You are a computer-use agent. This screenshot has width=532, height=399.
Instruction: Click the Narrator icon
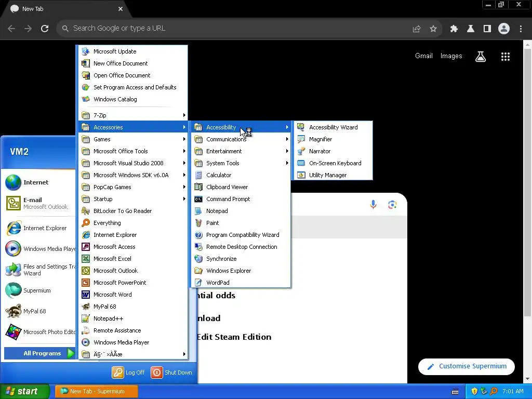(301, 151)
